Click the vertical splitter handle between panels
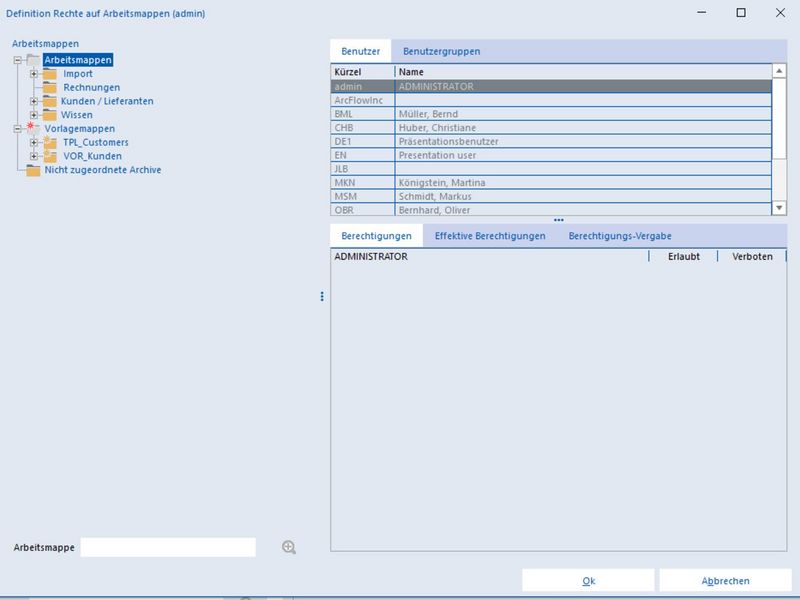The height and width of the screenshot is (600, 800). coord(322,296)
